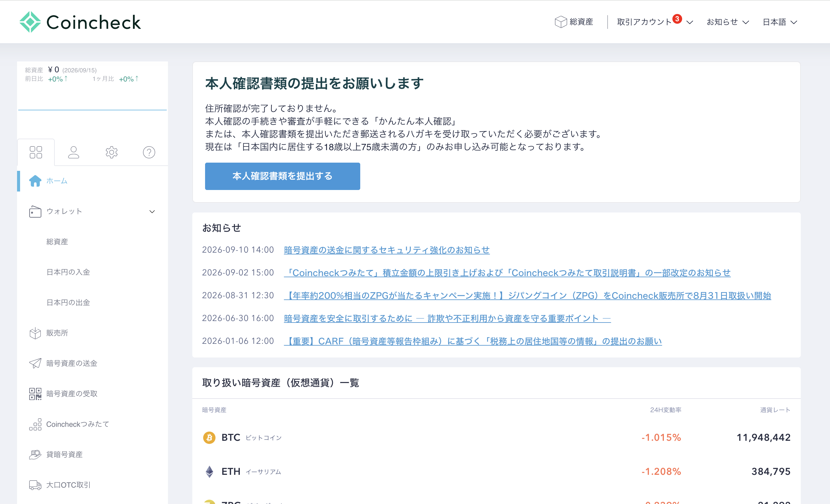This screenshot has width=830, height=504.
Task: Click the ウォレット wallet icon
Action: (x=35, y=211)
